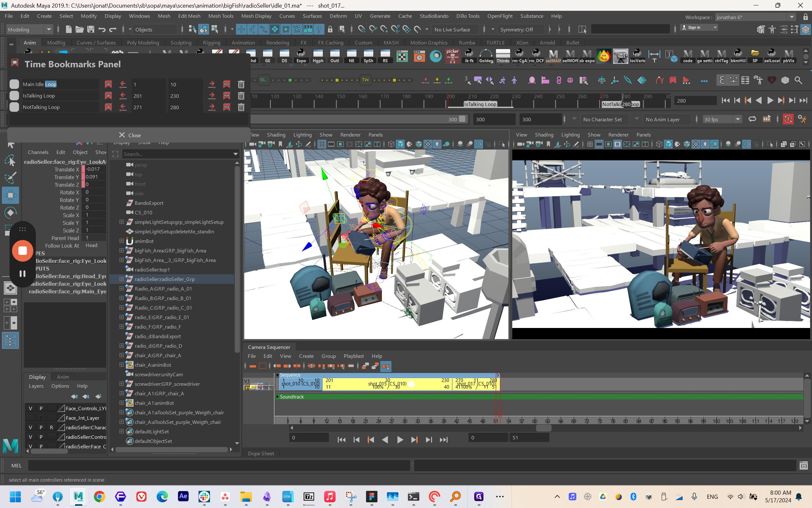
Task: Click the current frame field showing 280
Action: 695,100
